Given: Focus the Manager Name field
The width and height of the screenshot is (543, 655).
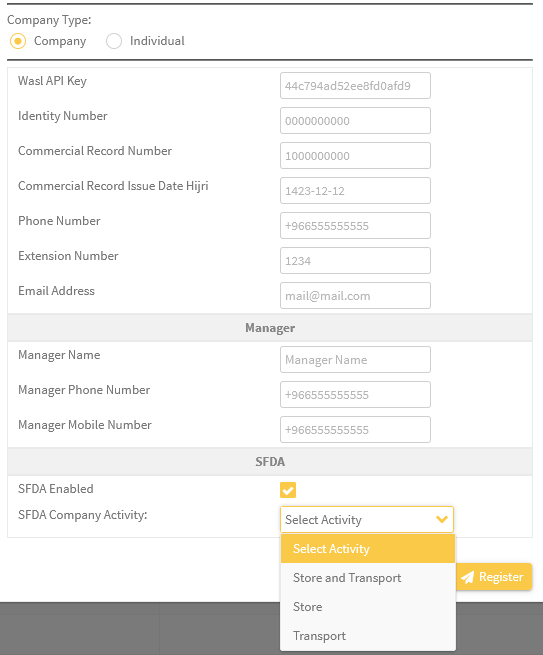Looking at the screenshot, I should point(355,360).
